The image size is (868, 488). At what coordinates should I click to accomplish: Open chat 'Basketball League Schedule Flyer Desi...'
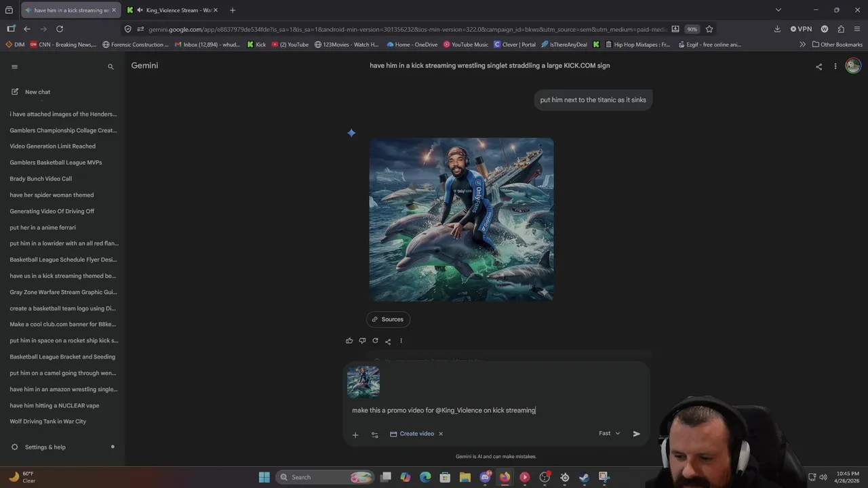click(x=63, y=260)
